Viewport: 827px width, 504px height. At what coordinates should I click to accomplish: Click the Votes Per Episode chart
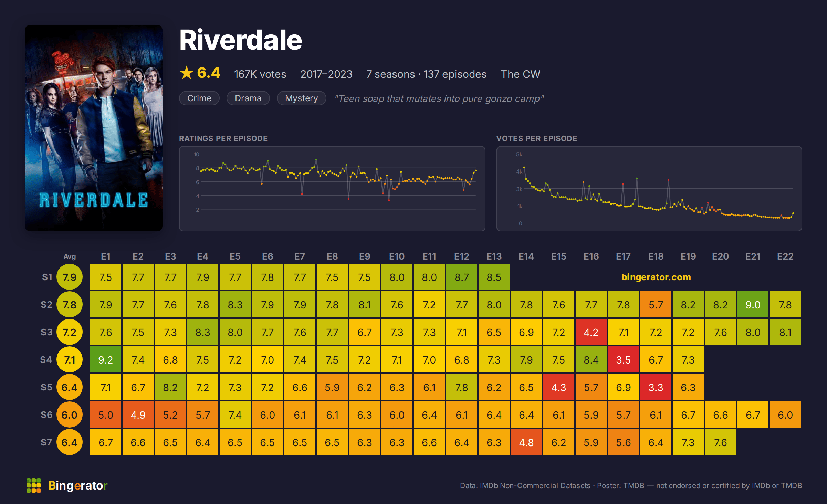[x=649, y=189]
